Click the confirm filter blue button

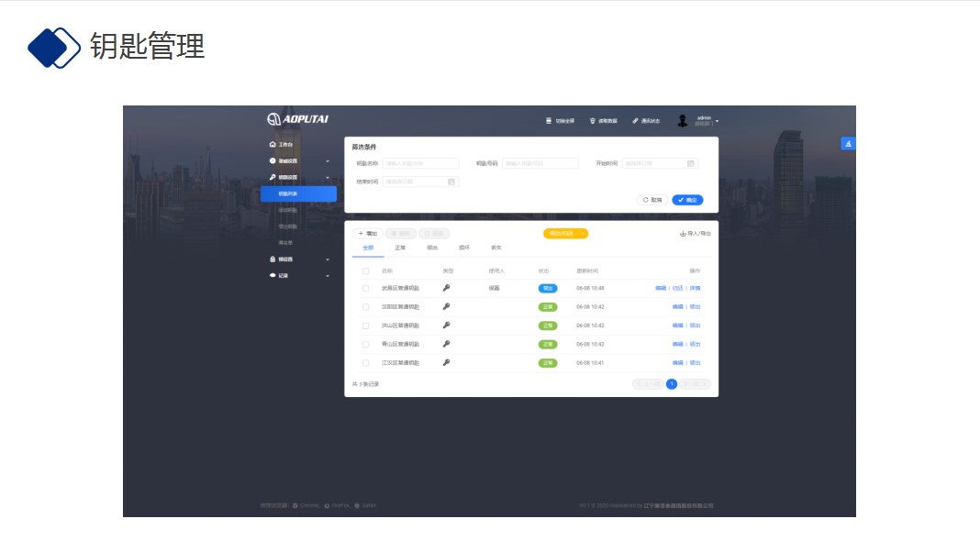tap(687, 200)
